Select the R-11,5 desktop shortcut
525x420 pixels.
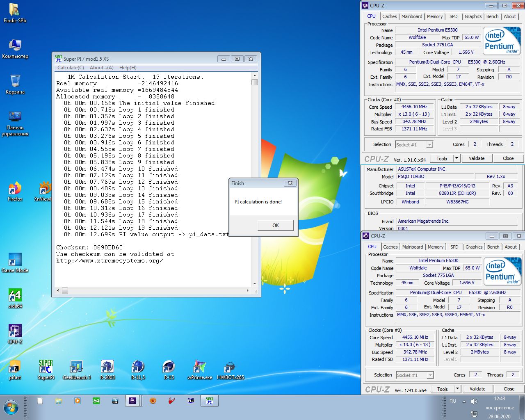138,370
